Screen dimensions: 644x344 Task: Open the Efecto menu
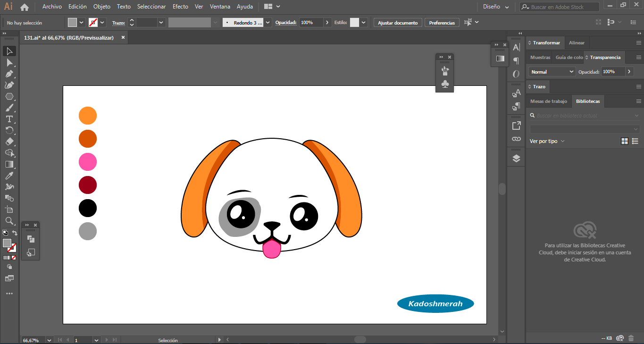pyautogui.click(x=180, y=7)
